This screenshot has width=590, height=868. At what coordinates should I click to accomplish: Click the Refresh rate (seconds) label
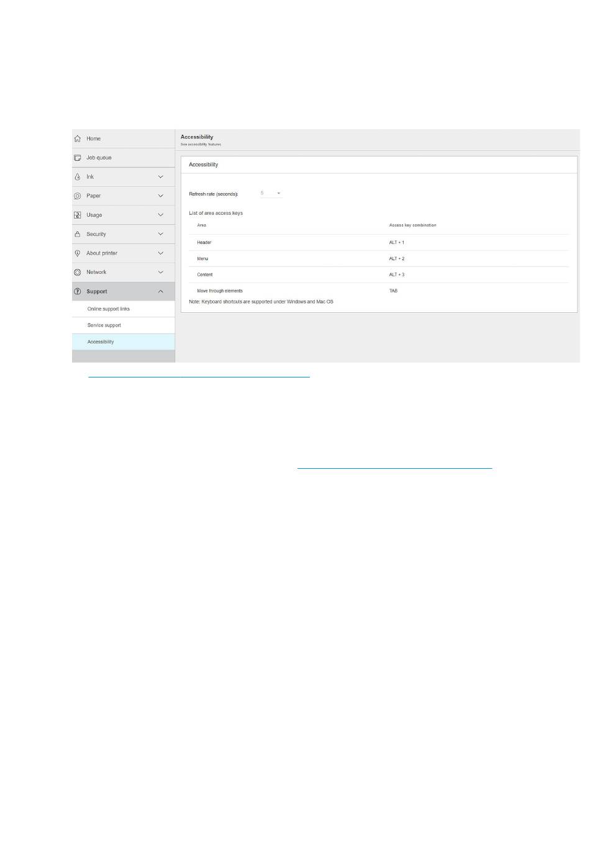click(214, 194)
